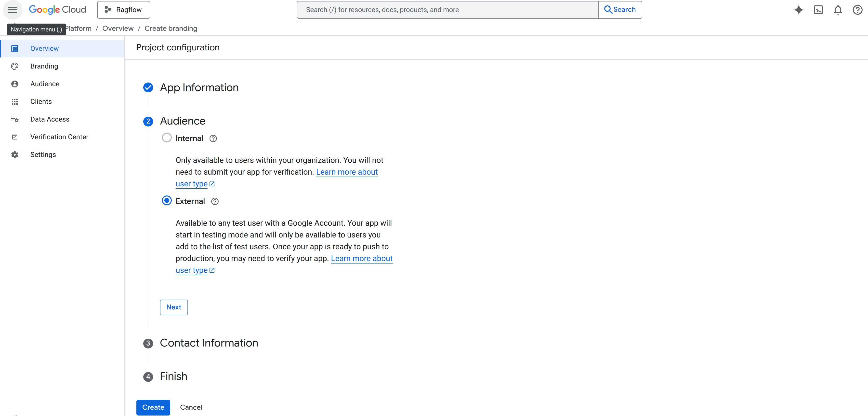Expand the App Information step
868x416 pixels.
tap(199, 88)
